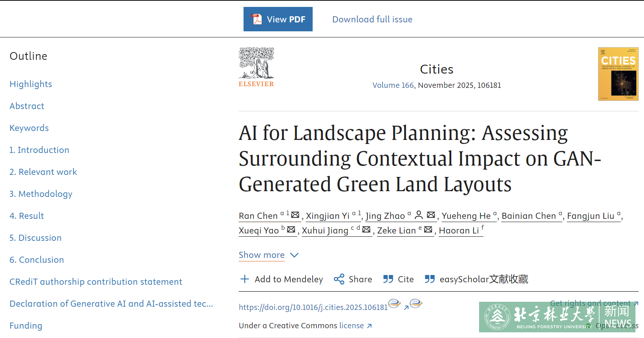
Task: Go to 3. Methodology in the outline
Action: (41, 194)
